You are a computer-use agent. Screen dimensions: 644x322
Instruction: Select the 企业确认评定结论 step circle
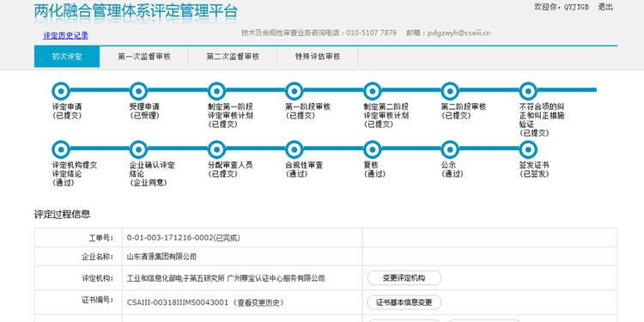[138, 149]
